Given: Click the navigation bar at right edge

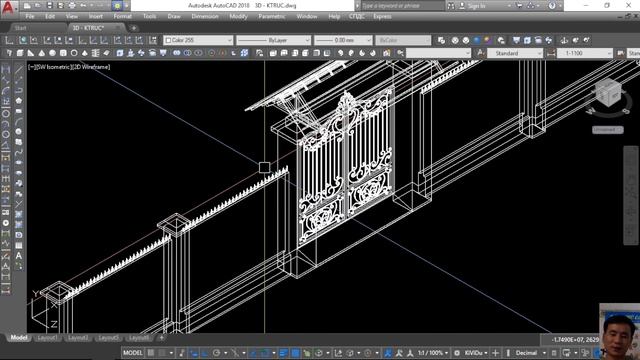Looking at the screenshot, I should coord(631,195).
